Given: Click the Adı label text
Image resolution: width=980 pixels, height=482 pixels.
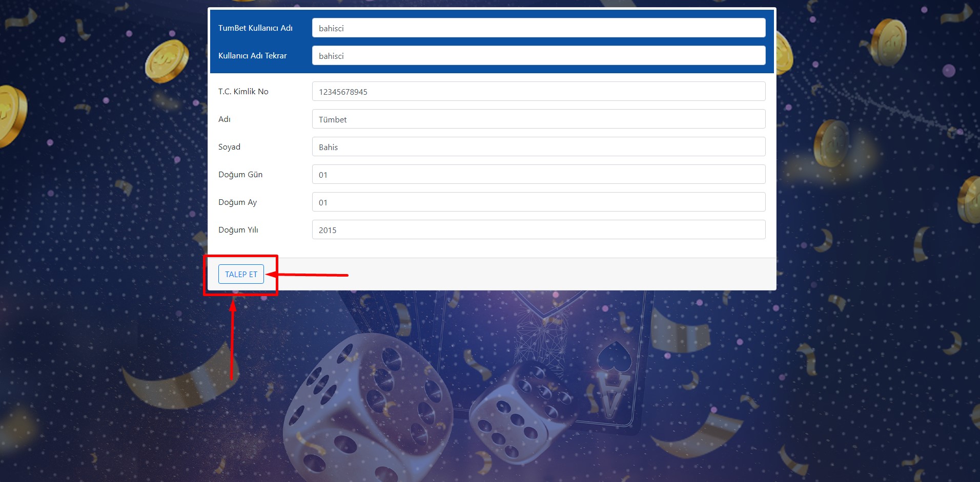Looking at the screenshot, I should pyautogui.click(x=224, y=119).
